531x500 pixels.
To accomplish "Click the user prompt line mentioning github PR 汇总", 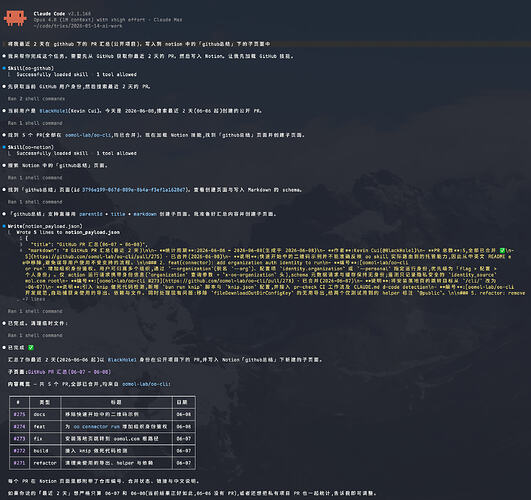I will [x=139, y=44].
